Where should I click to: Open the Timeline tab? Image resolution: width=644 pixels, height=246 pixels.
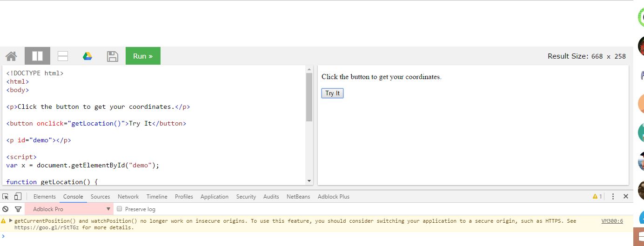point(157,197)
